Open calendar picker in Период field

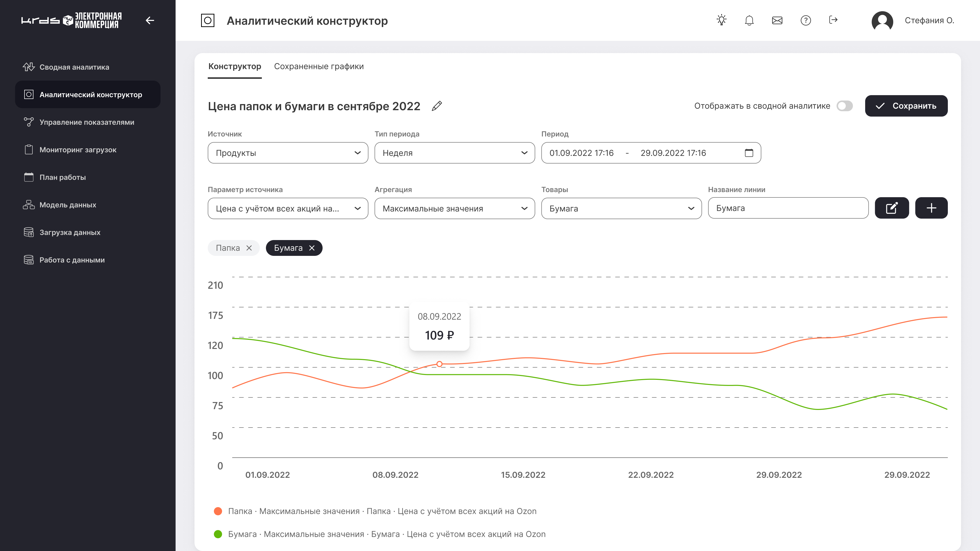(749, 153)
